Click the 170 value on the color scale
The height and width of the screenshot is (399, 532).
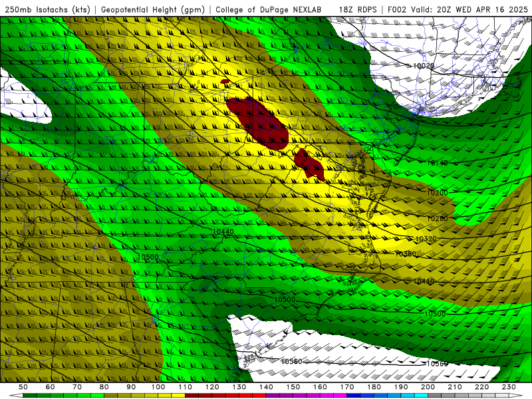(x=347, y=387)
